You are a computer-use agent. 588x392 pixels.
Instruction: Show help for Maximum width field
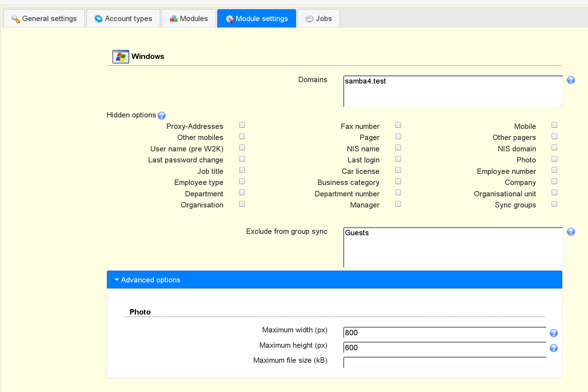pos(553,333)
